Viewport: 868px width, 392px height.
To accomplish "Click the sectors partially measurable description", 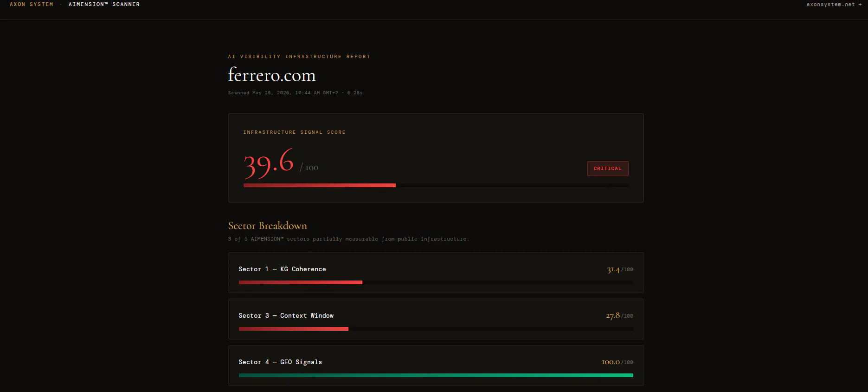I will [348, 239].
